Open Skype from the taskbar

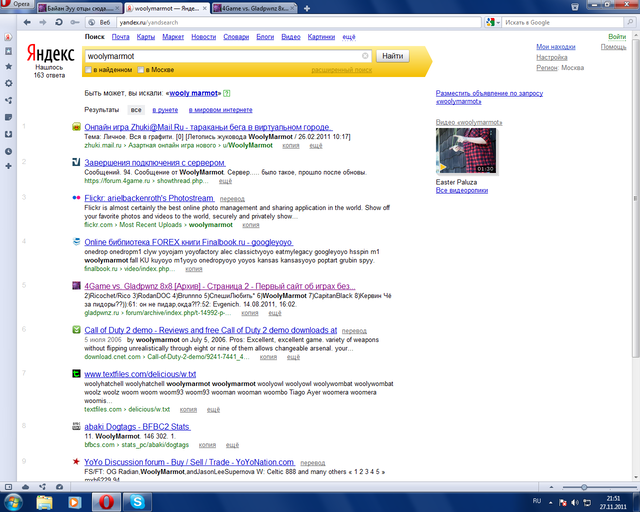137,502
